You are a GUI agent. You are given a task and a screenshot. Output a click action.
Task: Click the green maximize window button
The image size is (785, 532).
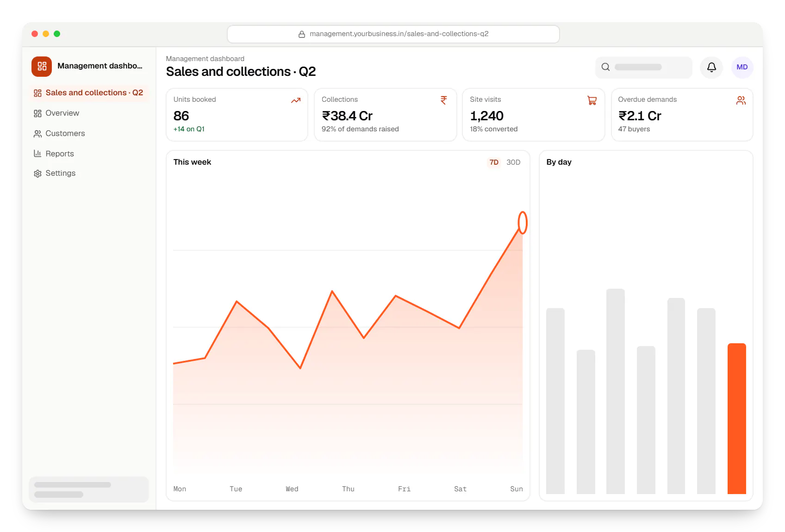(x=57, y=34)
